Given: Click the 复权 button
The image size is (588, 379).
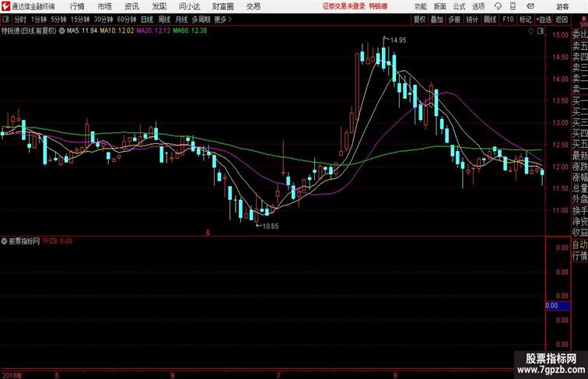Looking at the screenshot, I should tap(419, 19).
